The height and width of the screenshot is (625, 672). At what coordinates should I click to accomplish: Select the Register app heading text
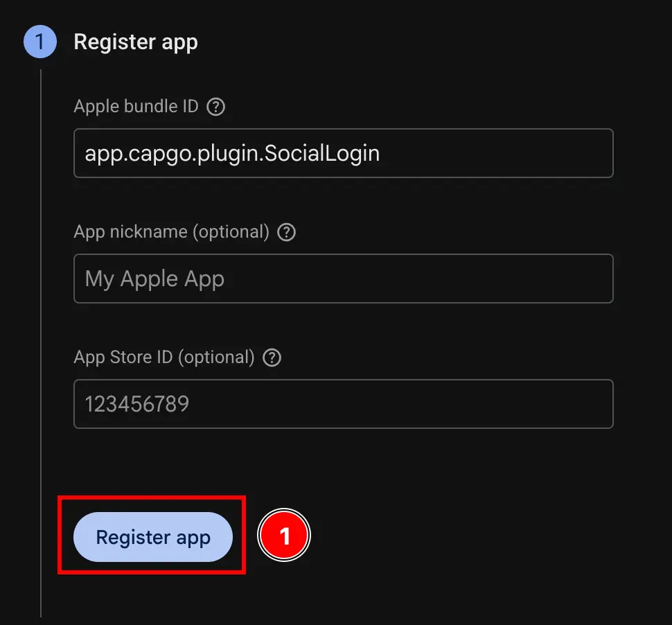[136, 42]
